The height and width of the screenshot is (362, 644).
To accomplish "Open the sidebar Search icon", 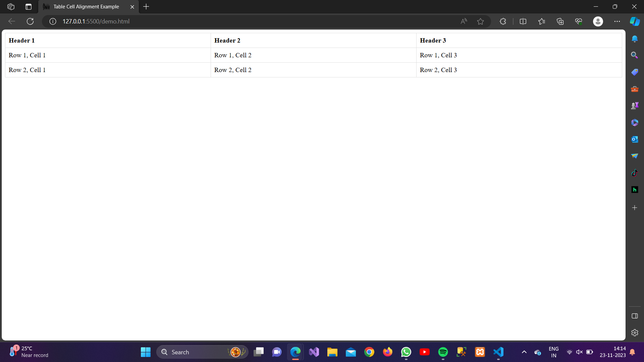I will coord(634,55).
